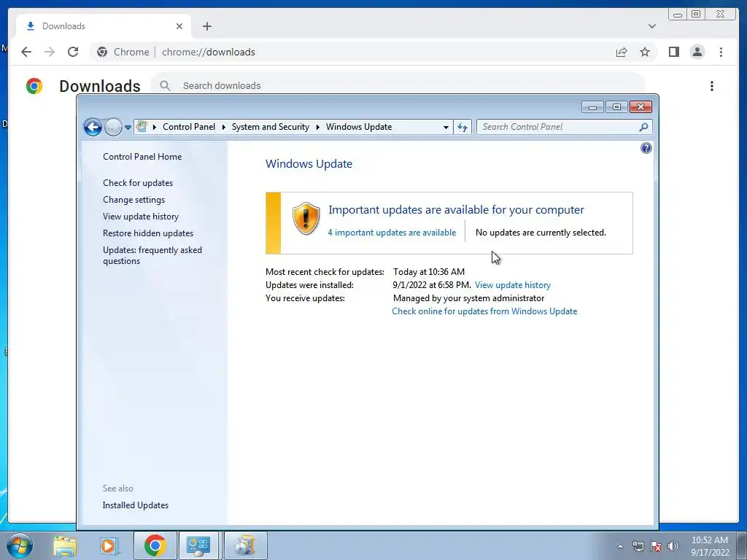
Task: Select the Windows Update breadcrumb
Action: (359, 127)
